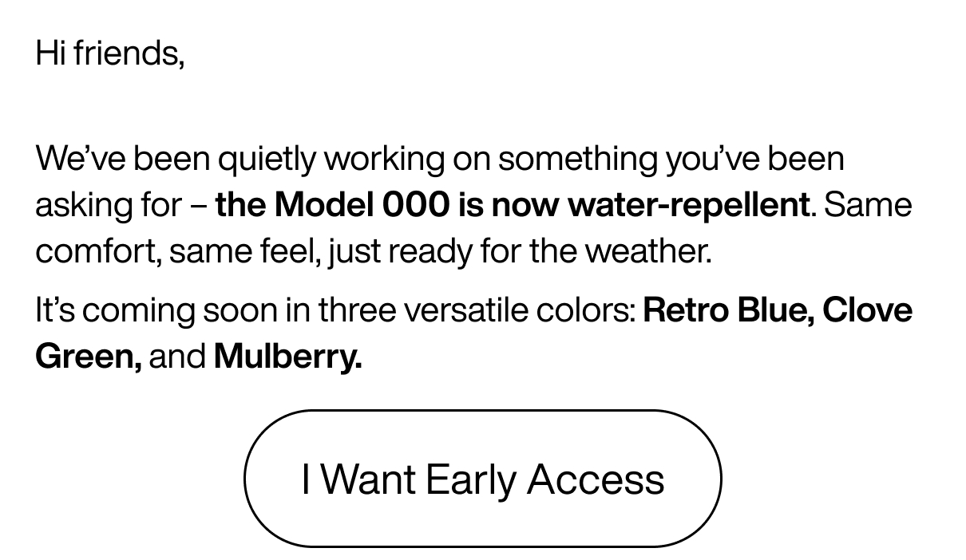Select the second paragraph opening It's coming soon
The width and height of the screenshot is (966, 560).
pyautogui.click(x=136, y=309)
